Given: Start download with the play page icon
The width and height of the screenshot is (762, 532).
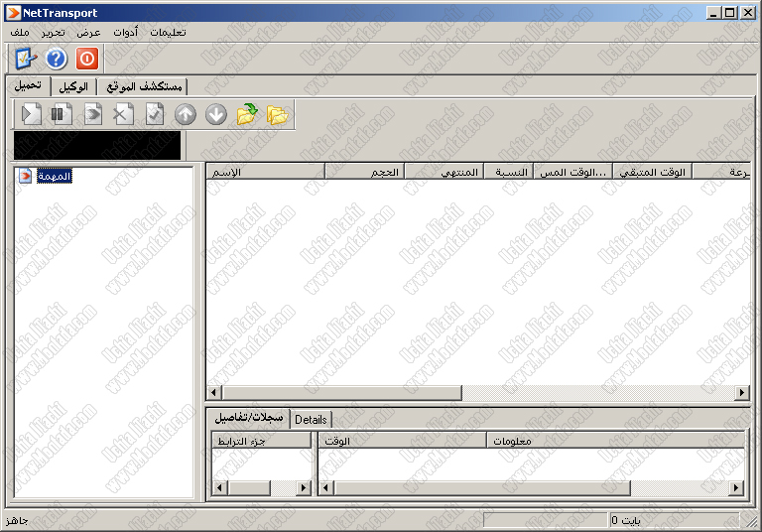Looking at the screenshot, I should tap(31, 114).
